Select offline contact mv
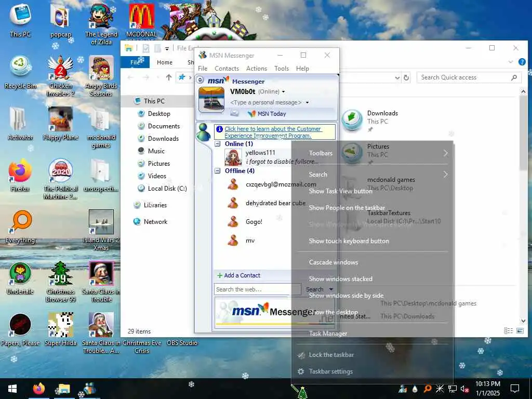The width and height of the screenshot is (532, 399). (250, 241)
